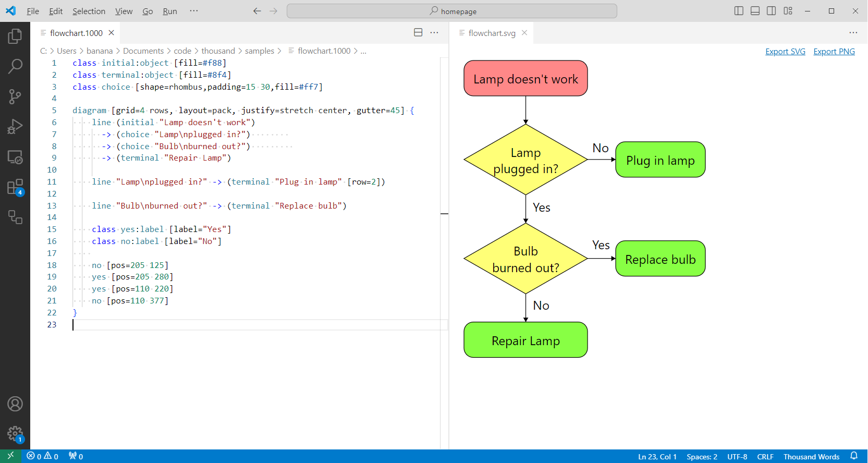Toggle the secondary side bar layout button
Image resolution: width=868 pixels, height=463 pixels.
click(772, 11)
